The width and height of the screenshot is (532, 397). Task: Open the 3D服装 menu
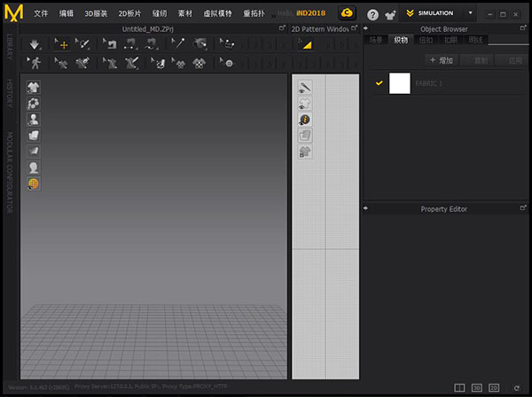[96, 13]
